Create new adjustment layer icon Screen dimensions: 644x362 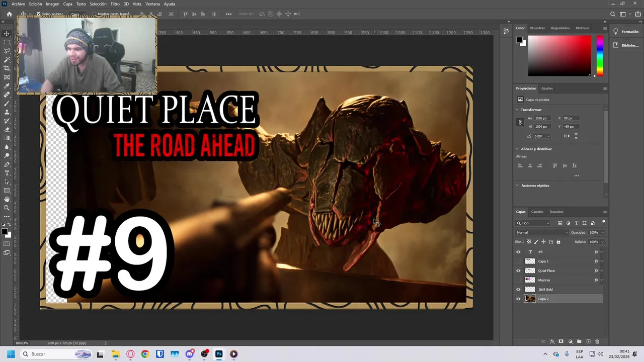(x=570, y=342)
